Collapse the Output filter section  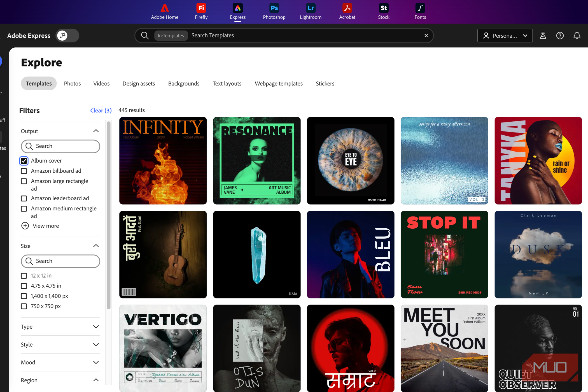pyautogui.click(x=96, y=131)
